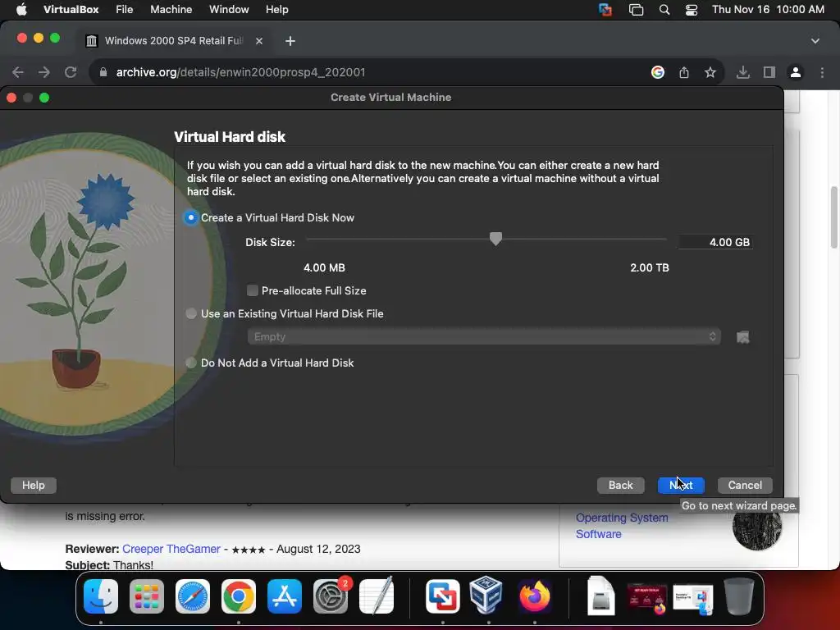Viewport: 840px width, 630px height.
Task: Bookmark this page with star icon
Action: click(x=710, y=72)
